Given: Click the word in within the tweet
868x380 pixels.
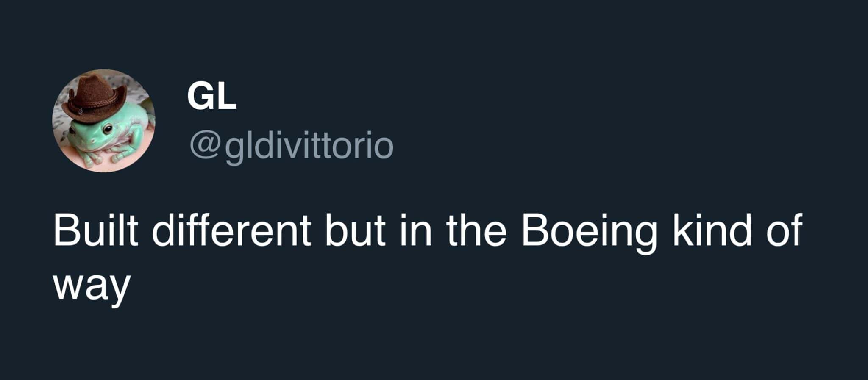Looking at the screenshot, I should 416,230.
